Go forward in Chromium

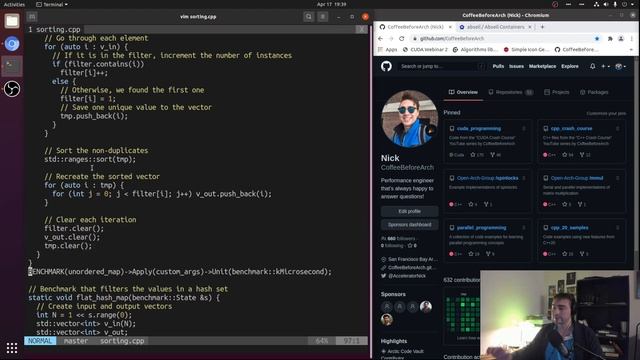391,38
